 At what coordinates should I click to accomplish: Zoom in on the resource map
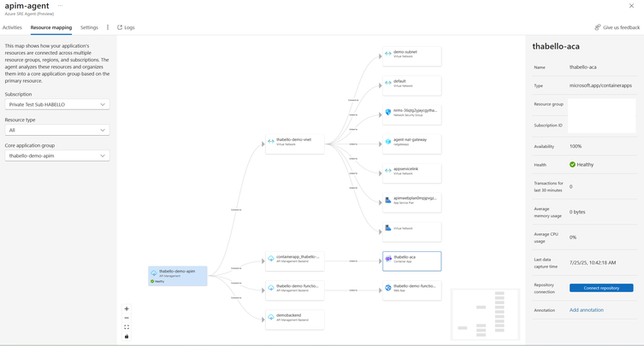pos(127,308)
